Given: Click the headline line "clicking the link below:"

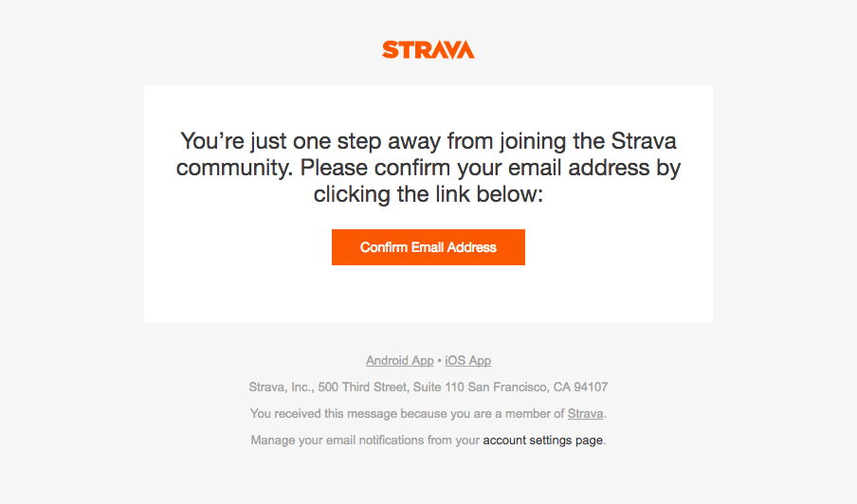Looking at the screenshot, I should point(428,194).
